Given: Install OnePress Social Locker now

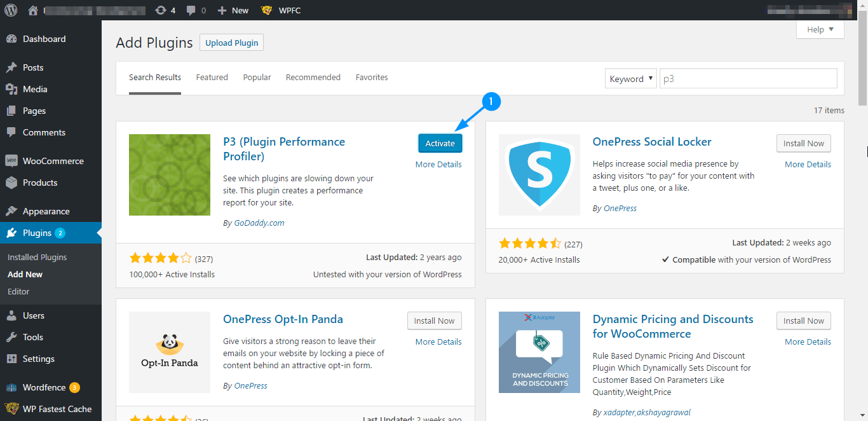Looking at the screenshot, I should (804, 143).
